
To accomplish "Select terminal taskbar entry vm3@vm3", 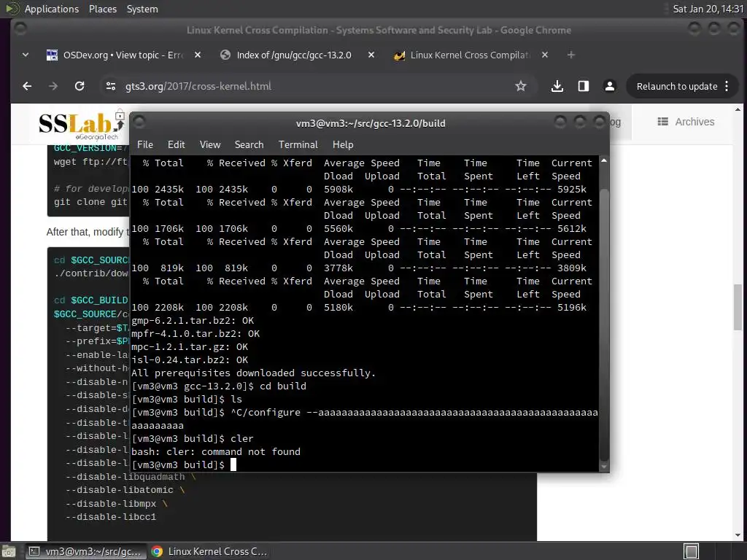I will pyautogui.click(x=85, y=551).
